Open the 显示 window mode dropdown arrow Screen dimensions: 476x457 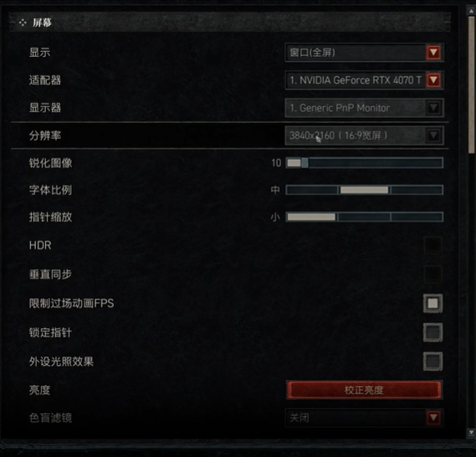pos(433,53)
